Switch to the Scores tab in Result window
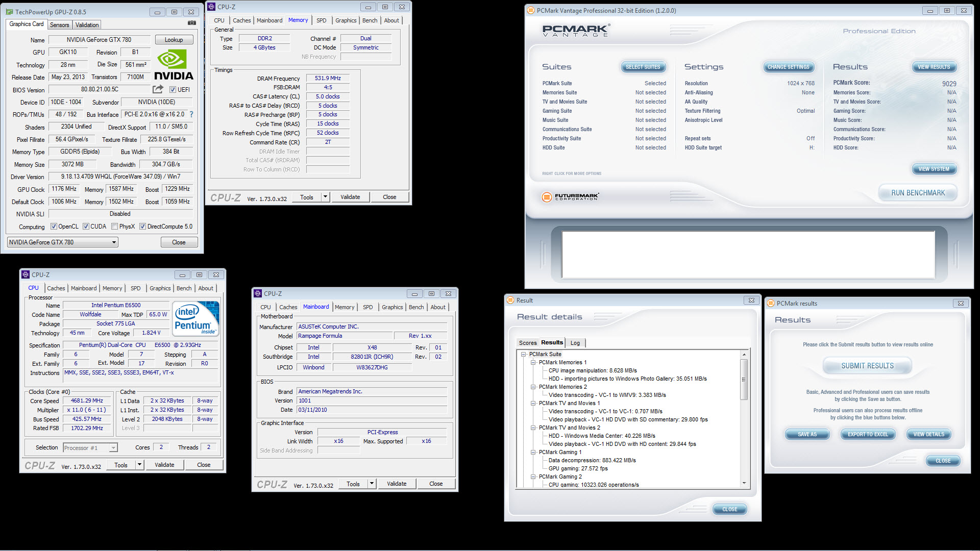The height and width of the screenshot is (551, 980). [528, 343]
